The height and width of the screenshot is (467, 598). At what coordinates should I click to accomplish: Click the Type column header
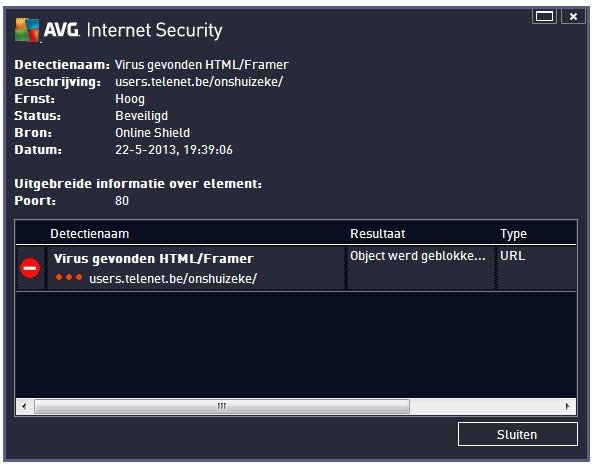tap(513, 233)
